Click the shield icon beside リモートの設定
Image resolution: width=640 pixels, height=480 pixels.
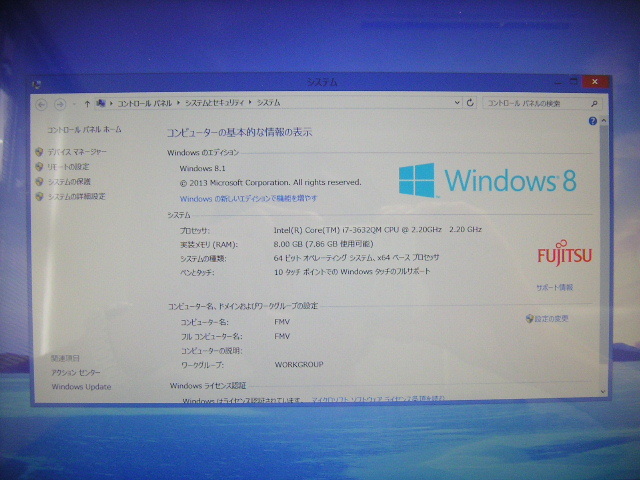(39, 167)
